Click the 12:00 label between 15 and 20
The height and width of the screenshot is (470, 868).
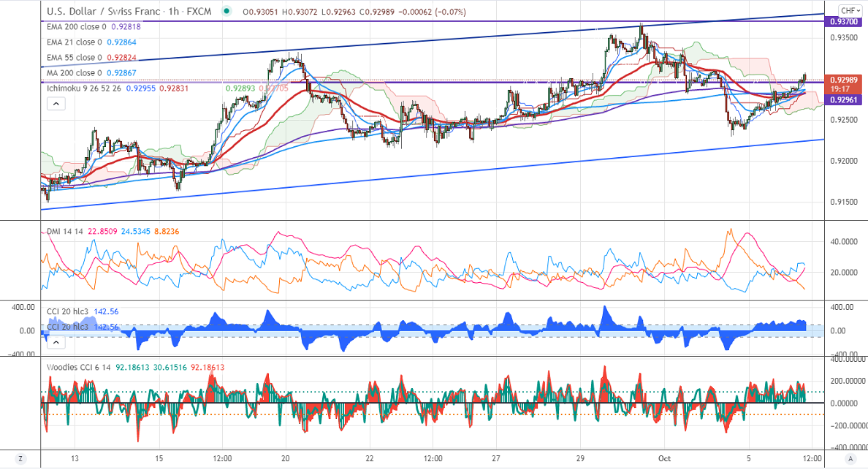pyautogui.click(x=223, y=458)
